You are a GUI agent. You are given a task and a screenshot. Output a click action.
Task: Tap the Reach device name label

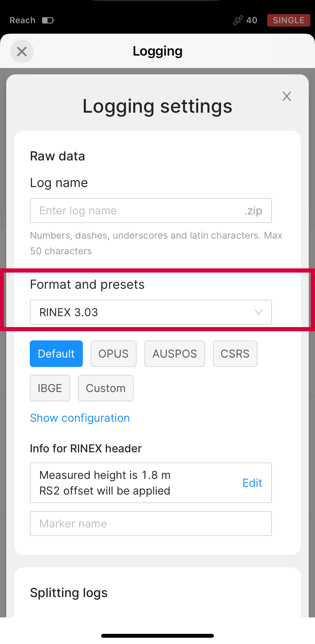[x=22, y=20]
